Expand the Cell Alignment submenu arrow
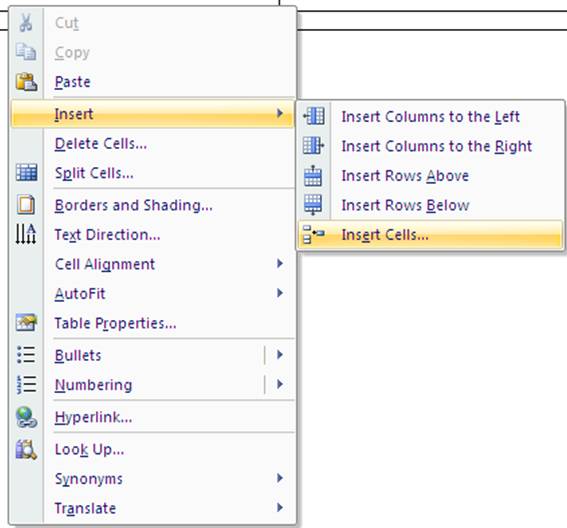The width and height of the screenshot is (567, 528). point(280,264)
